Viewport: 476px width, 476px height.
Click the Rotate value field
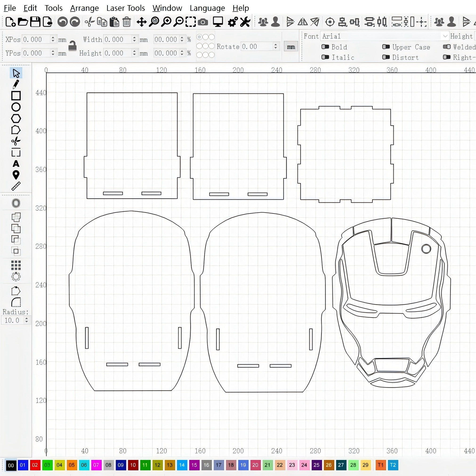click(257, 46)
